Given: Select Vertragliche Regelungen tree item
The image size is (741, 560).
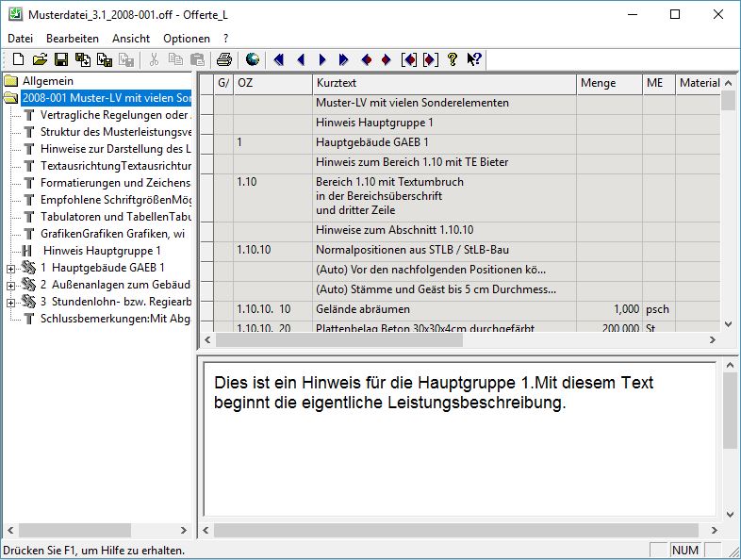Looking at the screenshot, I should 115,115.
